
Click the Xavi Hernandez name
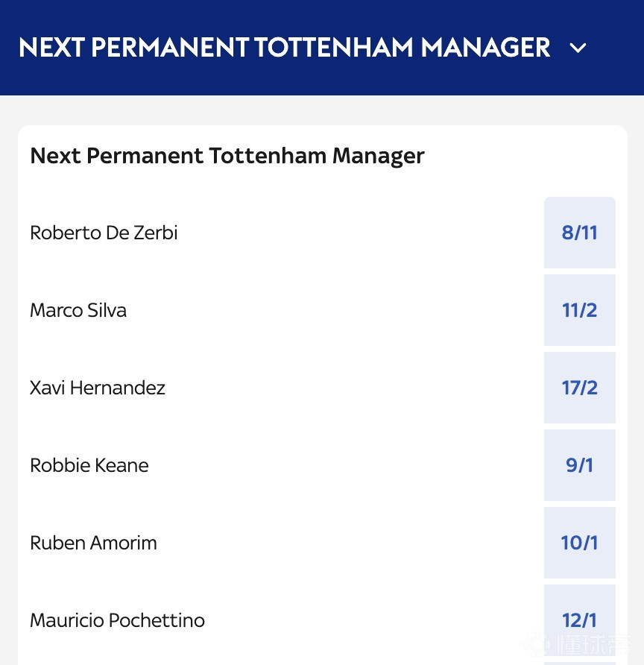(x=98, y=388)
